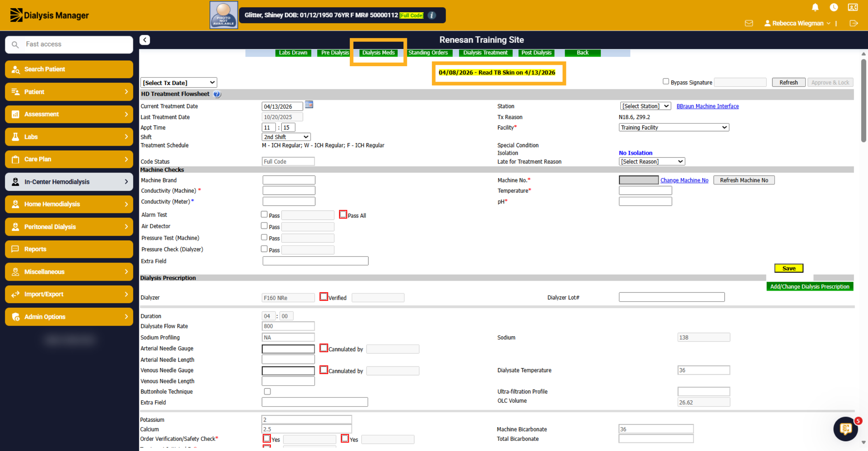Go to the Post Dialysis tab
The height and width of the screenshot is (451, 868).
click(x=536, y=53)
